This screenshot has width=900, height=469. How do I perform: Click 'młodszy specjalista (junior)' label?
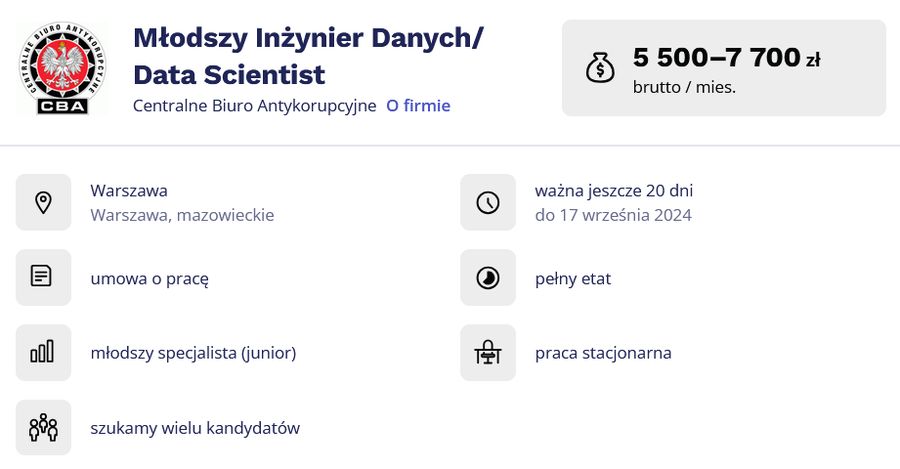[193, 353]
